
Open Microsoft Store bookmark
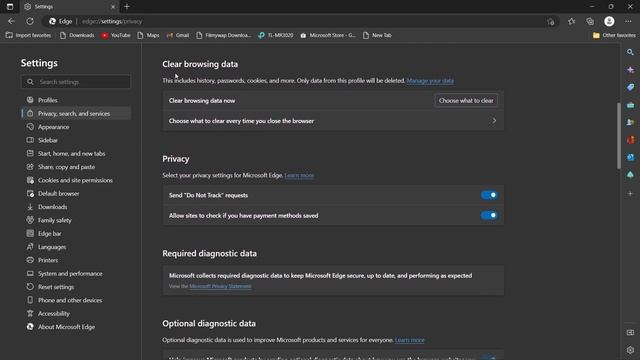(328, 36)
